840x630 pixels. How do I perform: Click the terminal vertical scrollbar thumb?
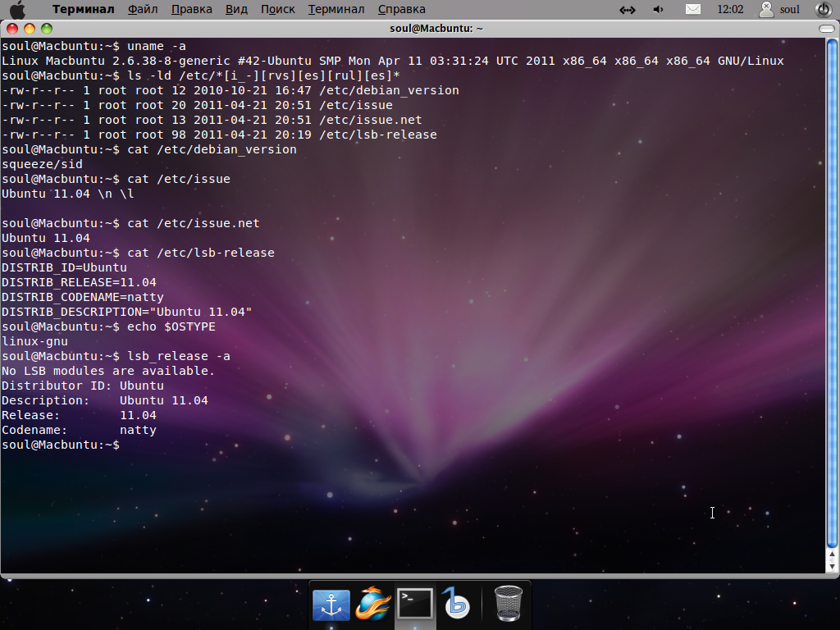tap(832, 294)
